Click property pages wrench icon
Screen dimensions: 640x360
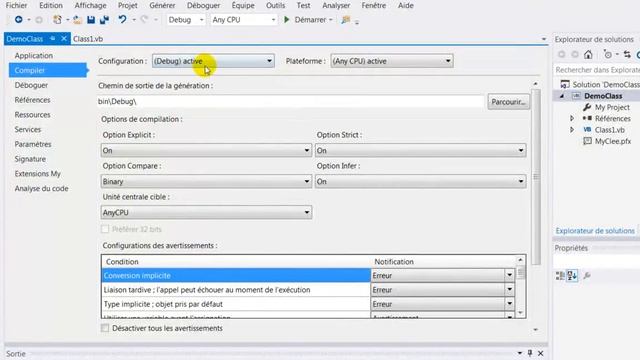[587, 276]
